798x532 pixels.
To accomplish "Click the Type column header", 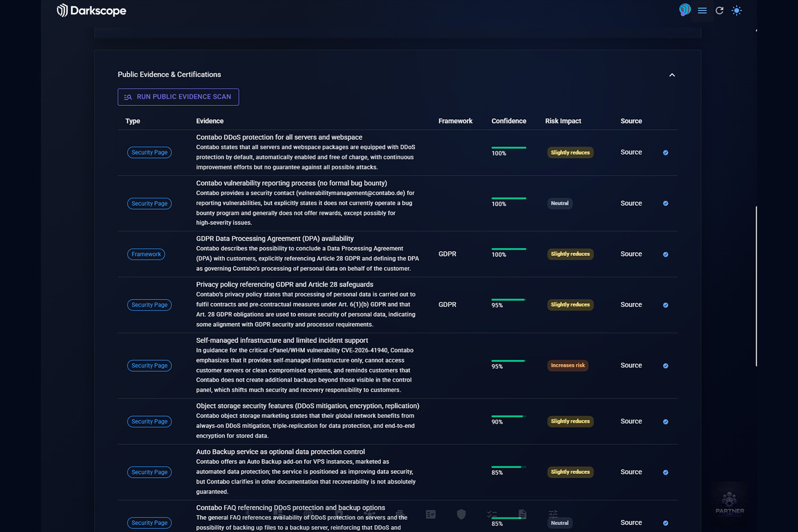I will (x=133, y=121).
